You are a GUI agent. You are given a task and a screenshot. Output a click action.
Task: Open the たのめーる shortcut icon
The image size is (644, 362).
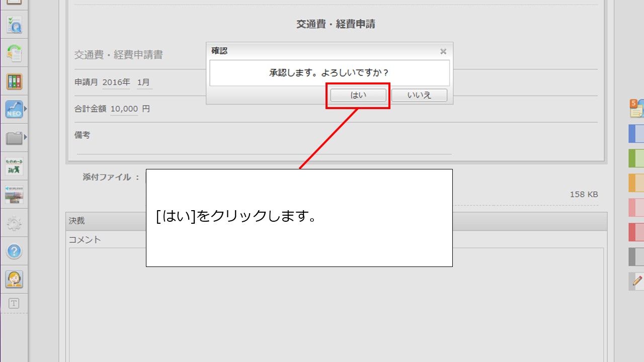point(14,166)
